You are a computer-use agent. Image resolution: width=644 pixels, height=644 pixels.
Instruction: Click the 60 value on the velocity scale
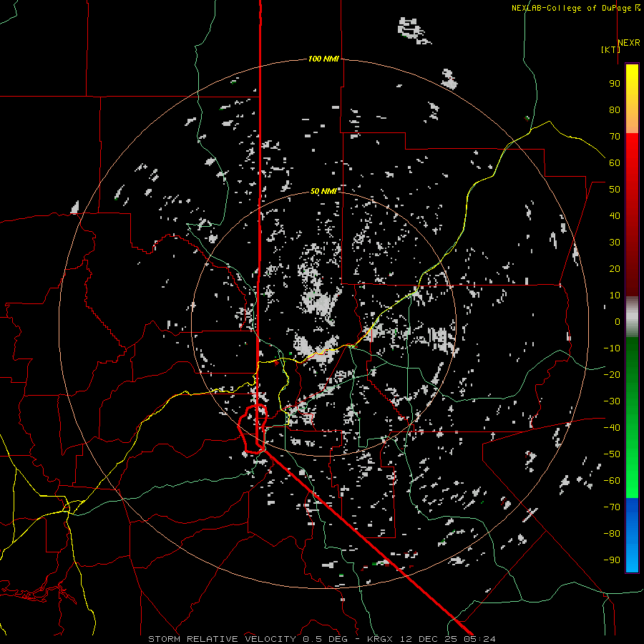point(615,162)
